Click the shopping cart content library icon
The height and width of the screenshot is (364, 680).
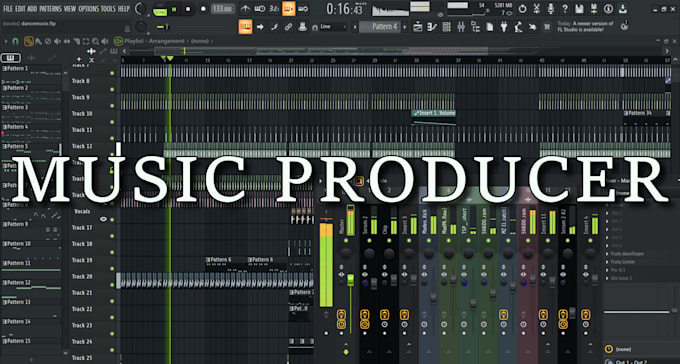(x=547, y=27)
